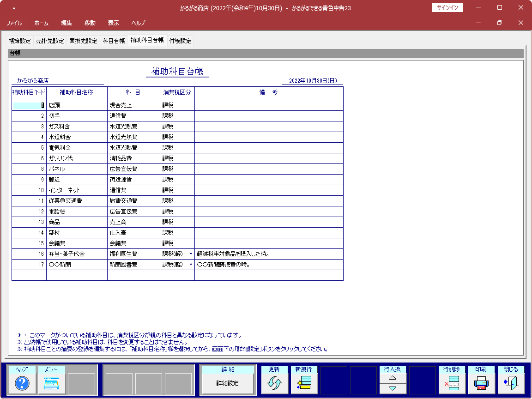
Task: Click the 補助科目名称 column header
Action: pyautogui.click(x=77, y=92)
